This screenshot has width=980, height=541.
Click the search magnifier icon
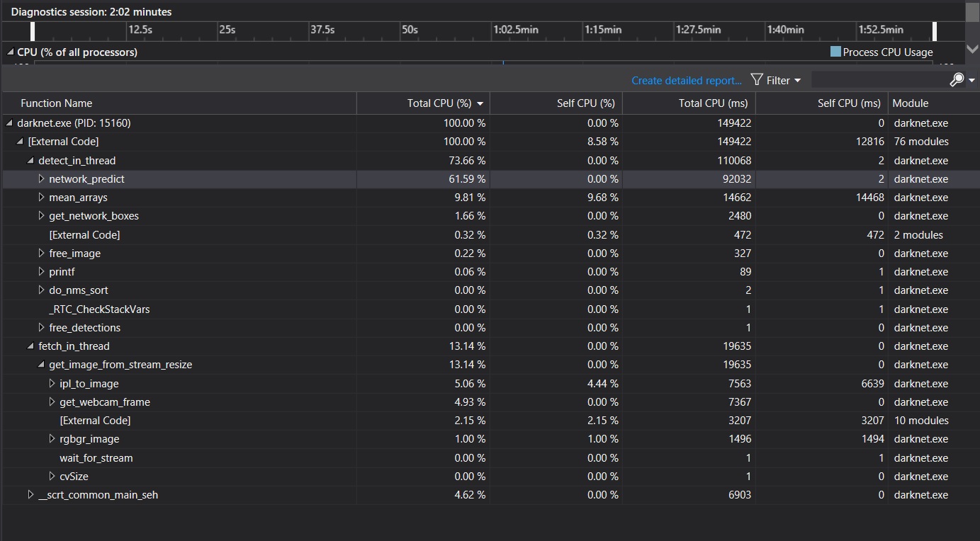pyautogui.click(x=957, y=79)
